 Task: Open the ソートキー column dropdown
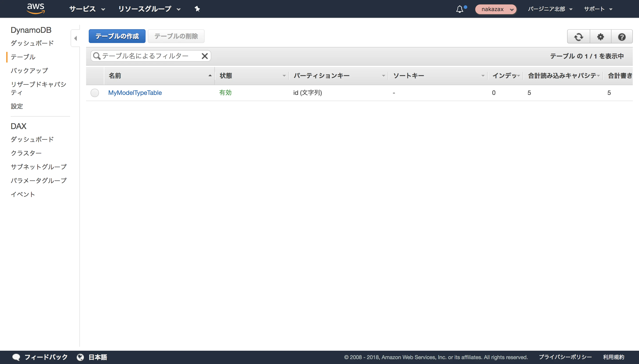coord(483,76)
